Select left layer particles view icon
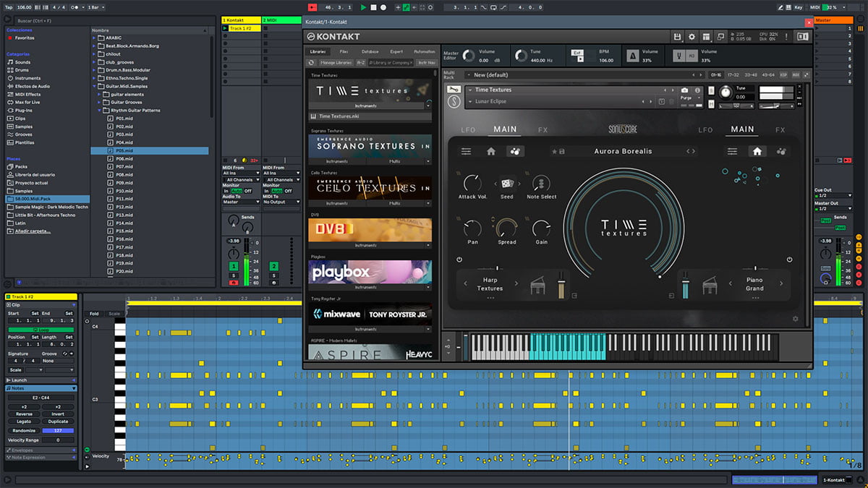Viewport: 868px width, 488px height. click(x=516, y=151)
